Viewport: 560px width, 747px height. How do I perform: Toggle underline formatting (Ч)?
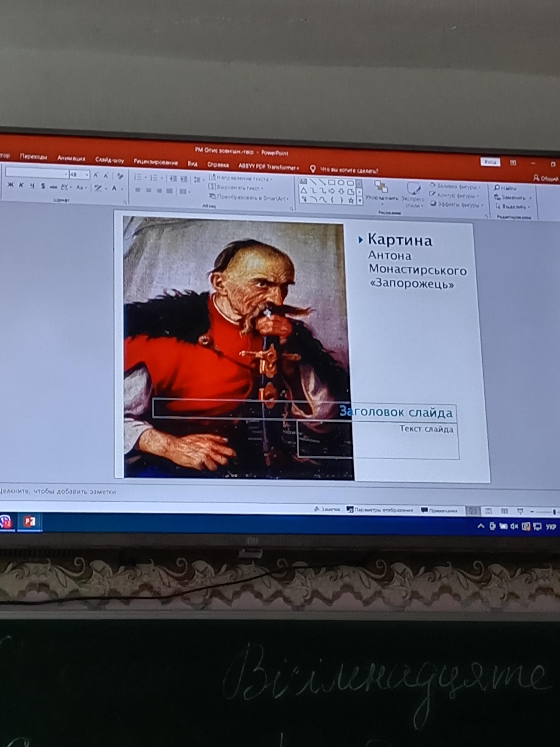tap(32, 185)
